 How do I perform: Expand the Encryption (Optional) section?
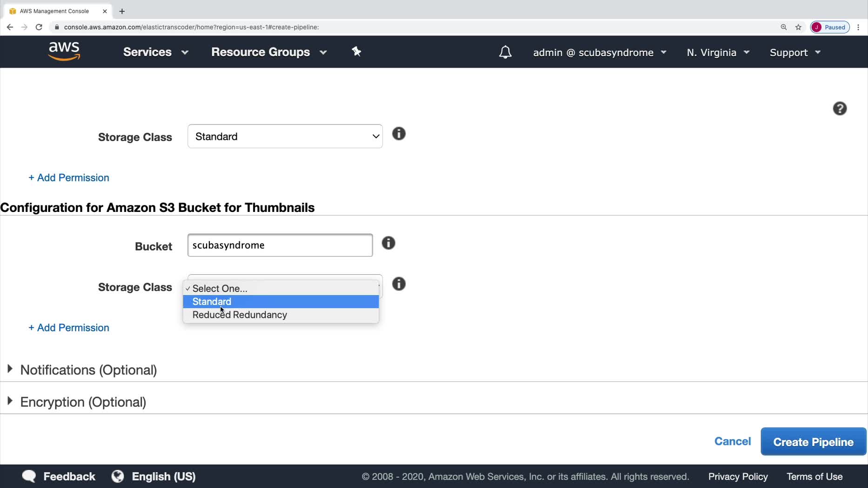tap(83, 402)
